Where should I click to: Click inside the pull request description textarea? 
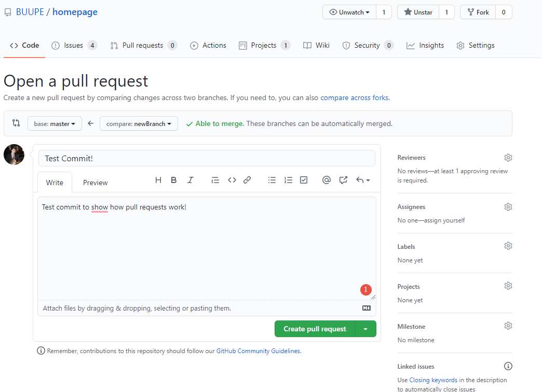pos(207,248)
